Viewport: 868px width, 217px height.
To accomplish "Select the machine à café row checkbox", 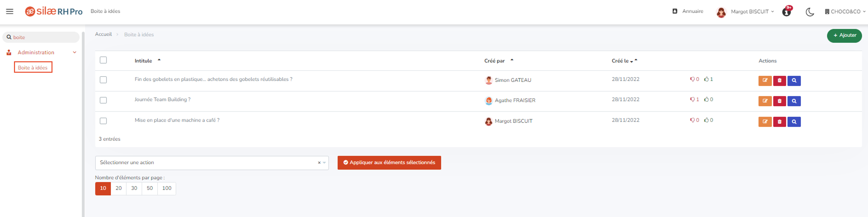I will 103,121.
